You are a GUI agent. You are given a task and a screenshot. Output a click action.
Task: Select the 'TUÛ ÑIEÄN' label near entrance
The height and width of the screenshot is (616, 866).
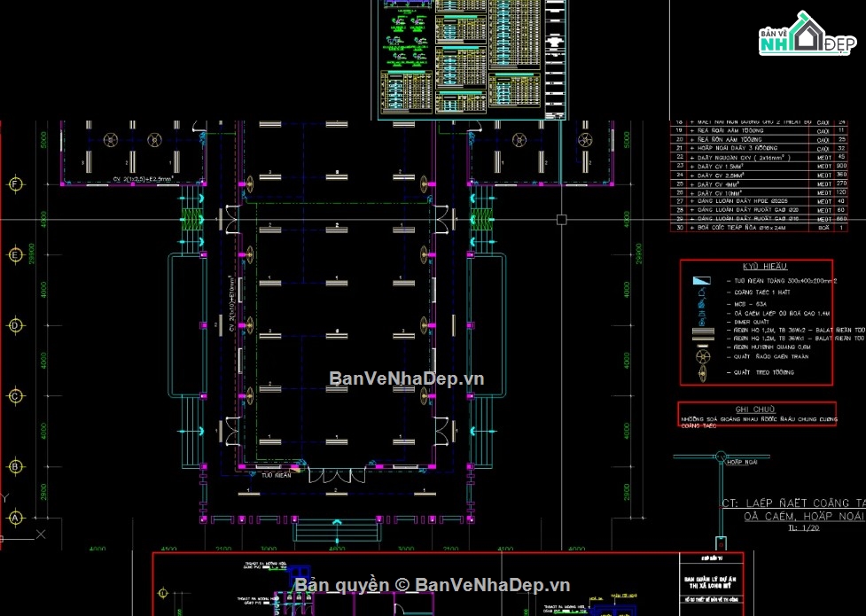(276, 475)
